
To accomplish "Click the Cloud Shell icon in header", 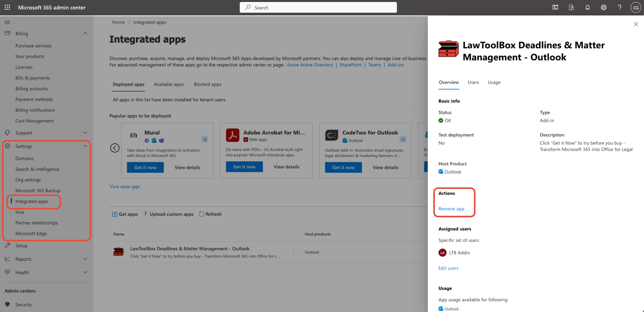I will tap(555, 7).
